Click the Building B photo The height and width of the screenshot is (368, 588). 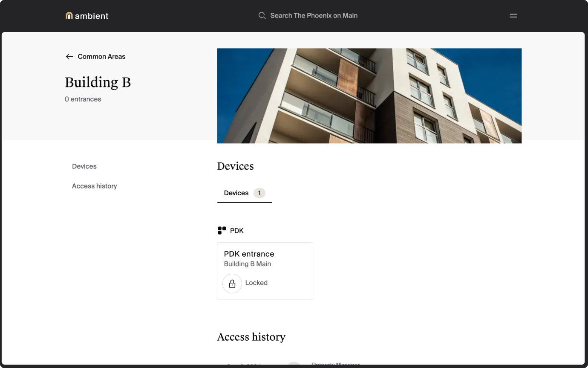tap(369, 96)
